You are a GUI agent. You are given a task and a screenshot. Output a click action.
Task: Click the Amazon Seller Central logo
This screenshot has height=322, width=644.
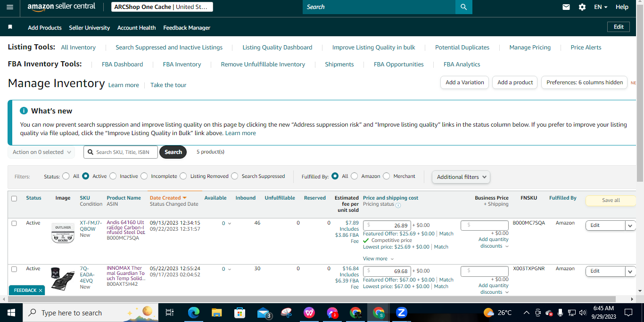61,7
